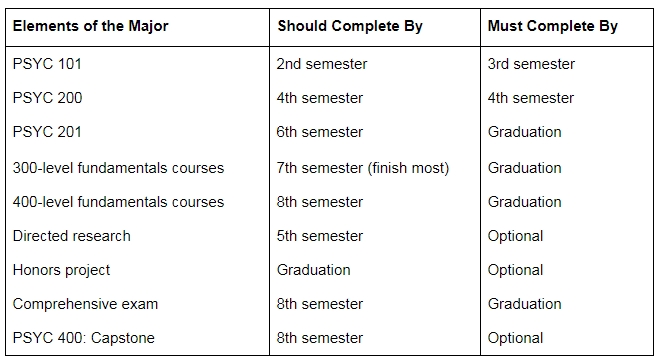
Task: Click the '6th semester' cell
Action: click(320, 132)
